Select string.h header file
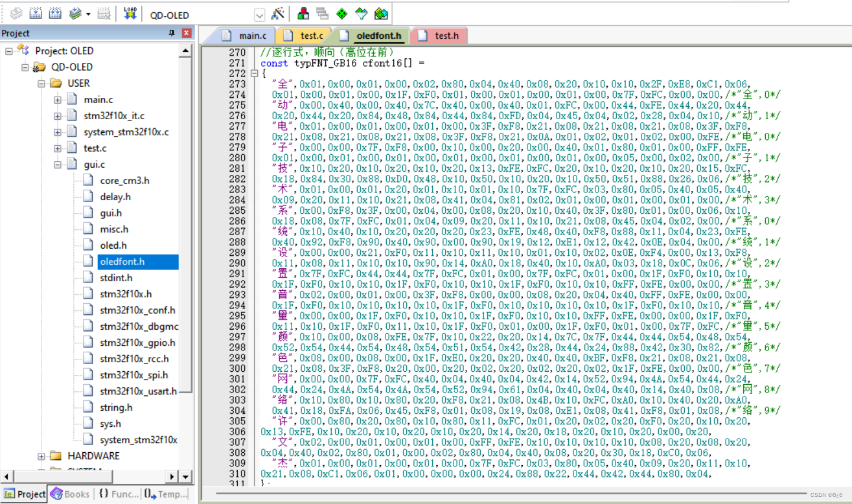 pyautogui.click(x=116, y=407)
